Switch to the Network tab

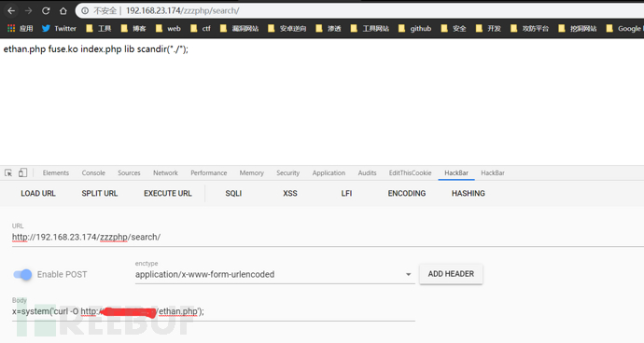165,172
